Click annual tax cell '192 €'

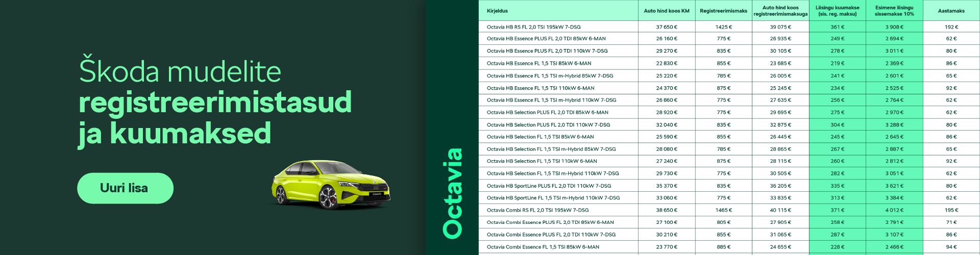(x=951, y=27)
